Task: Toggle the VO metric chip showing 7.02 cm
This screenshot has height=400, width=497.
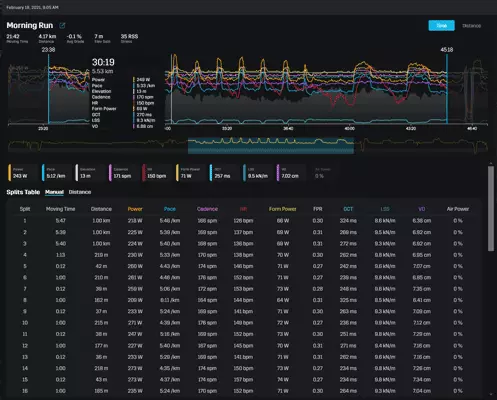Action: tap(290, 173)
